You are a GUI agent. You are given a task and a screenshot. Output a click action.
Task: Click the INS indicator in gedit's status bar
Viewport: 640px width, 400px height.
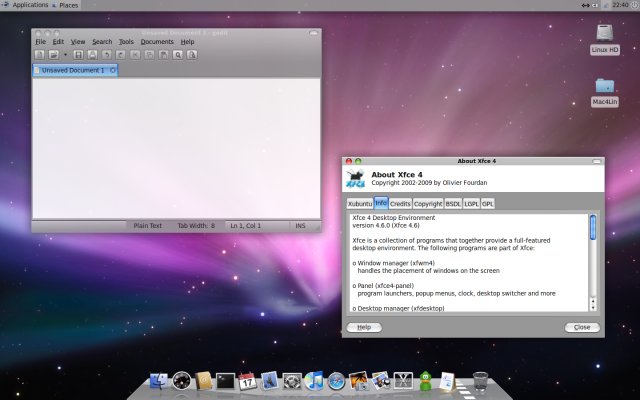pos(300,226)
